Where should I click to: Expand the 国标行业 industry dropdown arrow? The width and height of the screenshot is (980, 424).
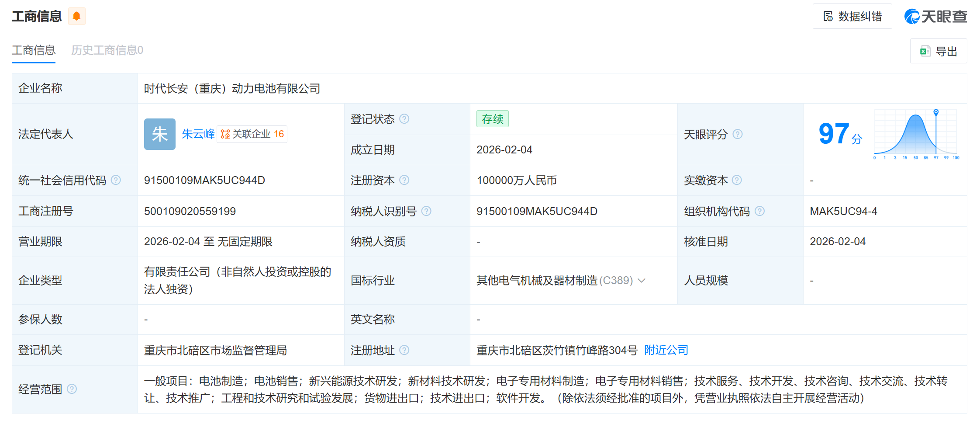coord(642,281)
